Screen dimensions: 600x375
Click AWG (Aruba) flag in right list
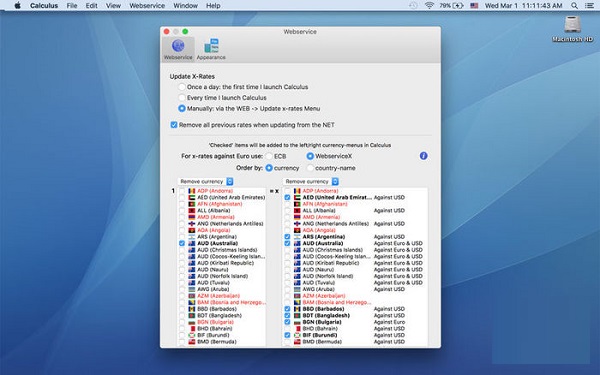(297, 289)
